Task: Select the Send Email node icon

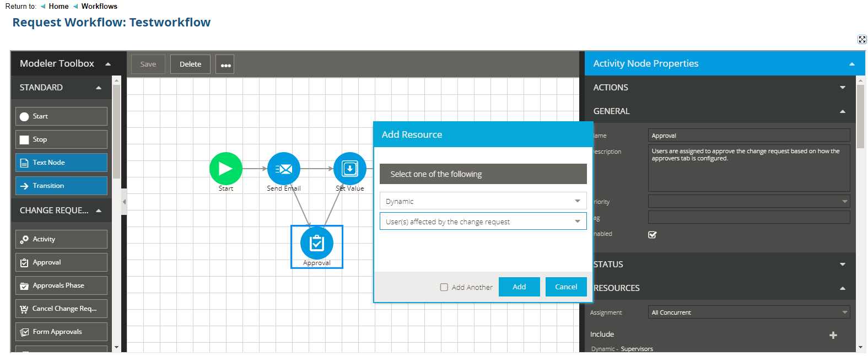Action: point(284,169)
